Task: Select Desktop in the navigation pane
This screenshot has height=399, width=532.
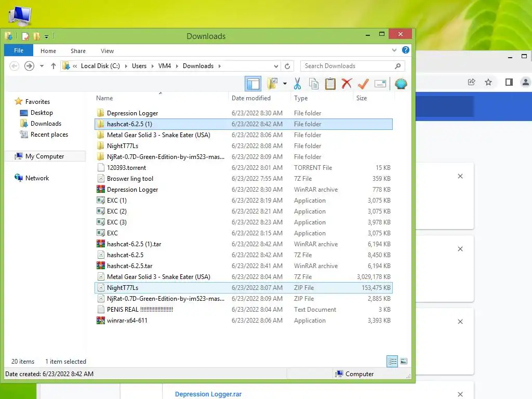Action: tap(42, 113)
